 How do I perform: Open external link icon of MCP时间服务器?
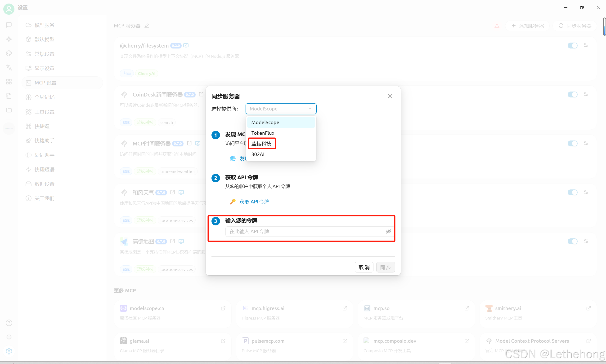click(x=189, y=143)
